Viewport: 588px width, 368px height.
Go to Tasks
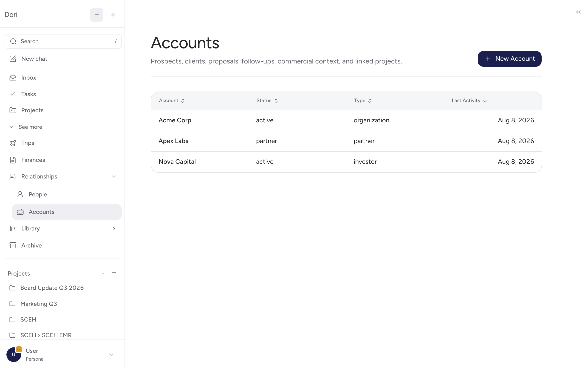point(63,94)
